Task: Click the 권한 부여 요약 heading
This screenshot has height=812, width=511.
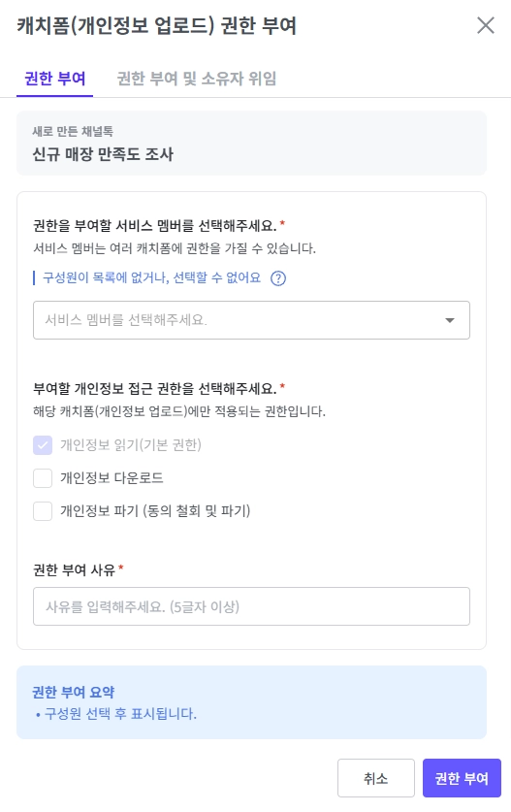Action: tap(73, 692)
